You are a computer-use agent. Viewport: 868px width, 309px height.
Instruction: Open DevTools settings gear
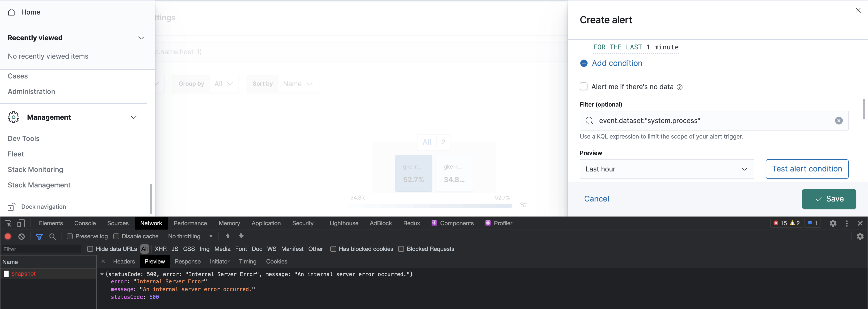pos(833,223)
